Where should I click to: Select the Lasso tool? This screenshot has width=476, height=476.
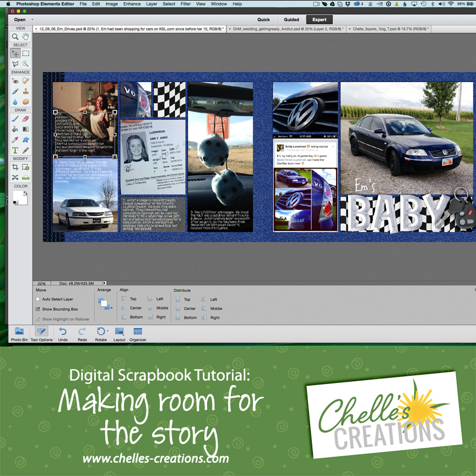tap(15, 64)
